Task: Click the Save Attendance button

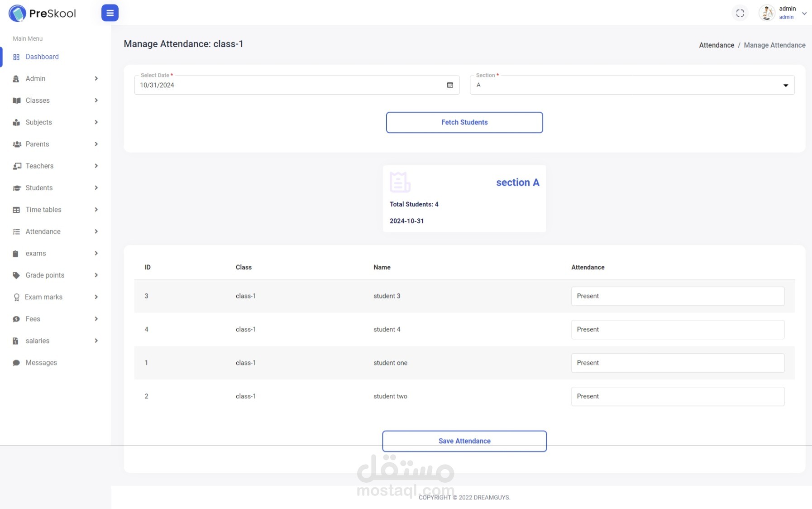Action: [464, 441]
